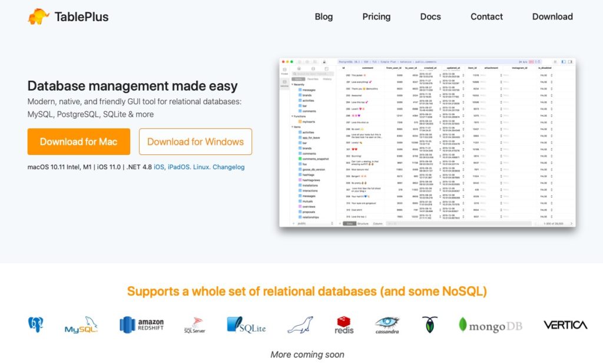Go to the Pricing page
The image size is (603, 364).
(x=376, y=16)
